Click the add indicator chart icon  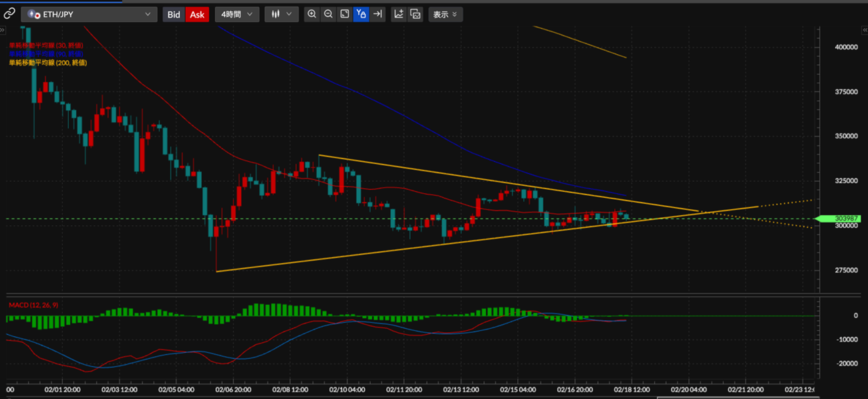coord(399,14)
